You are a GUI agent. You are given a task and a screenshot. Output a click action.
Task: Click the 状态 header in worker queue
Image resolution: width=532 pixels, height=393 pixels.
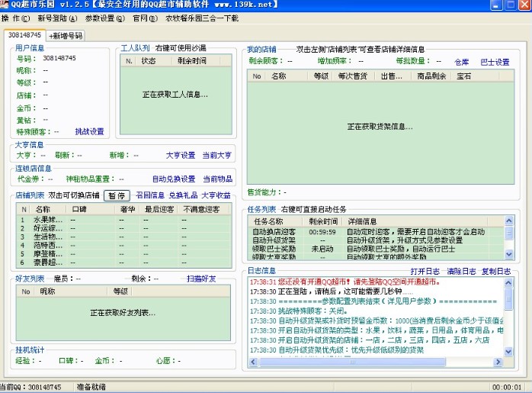click(x=152, y=61)
